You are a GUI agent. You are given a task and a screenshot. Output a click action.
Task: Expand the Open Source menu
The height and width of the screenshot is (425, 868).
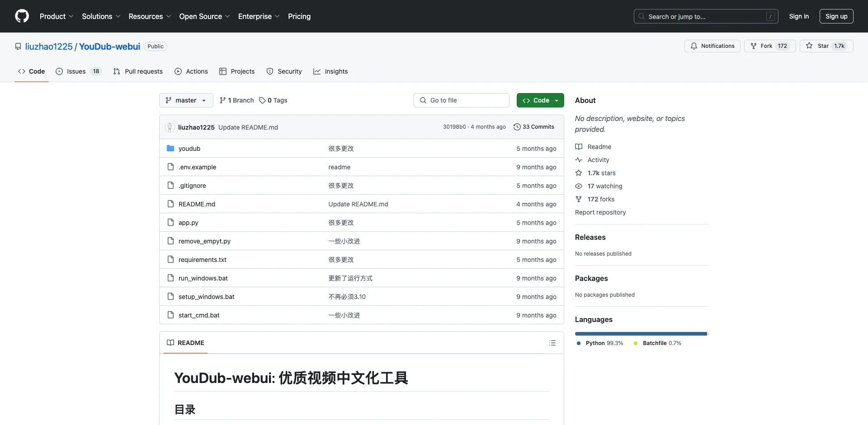click(x=204, y=16)
